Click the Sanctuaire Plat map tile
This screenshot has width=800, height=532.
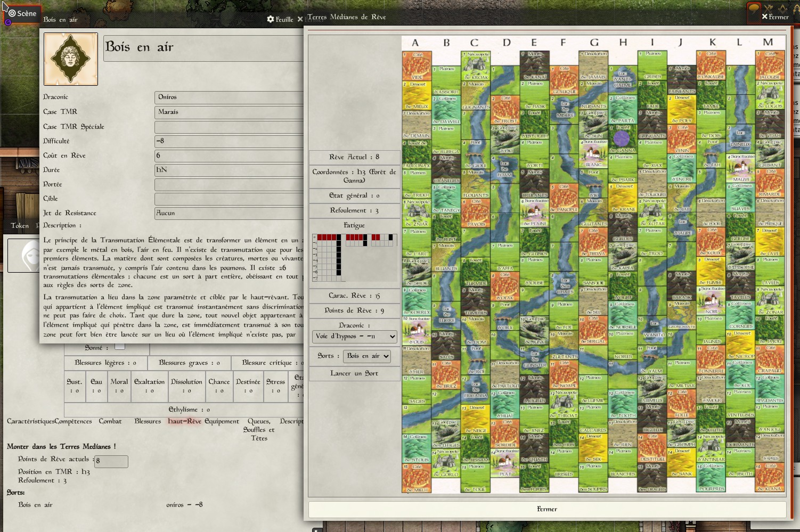pos(504,463)
